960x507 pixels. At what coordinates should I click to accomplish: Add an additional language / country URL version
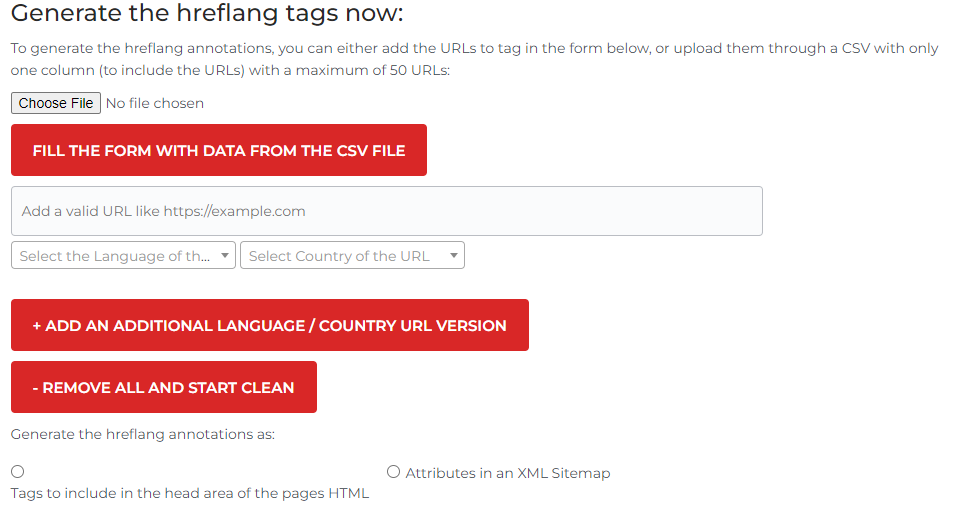(x=269, y=325)
